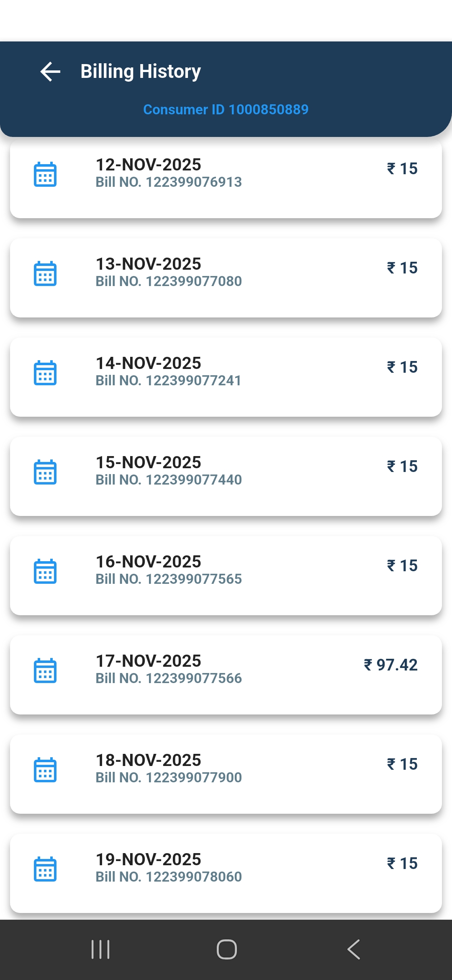Click calendar icon for 18-NOV-2025 bill
This screenshot has width=452, height=980.
[x=45, y=770]
